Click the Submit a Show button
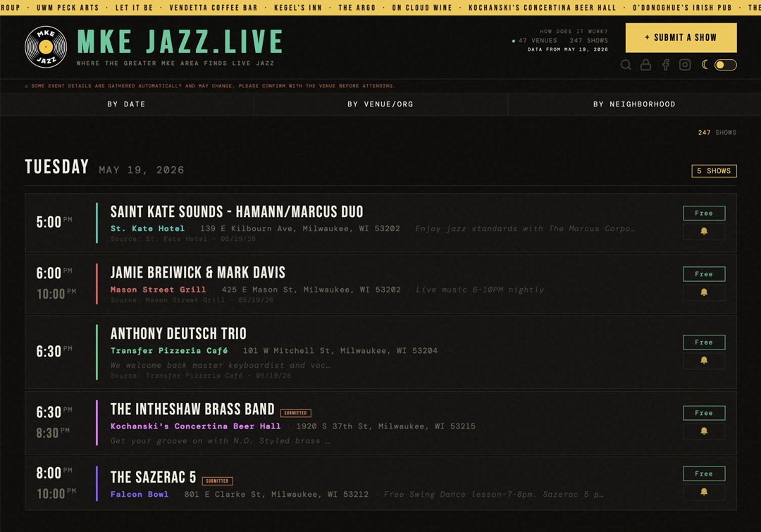Image resolution: width=761 pixels, height=532 pixels. [681, 37]
